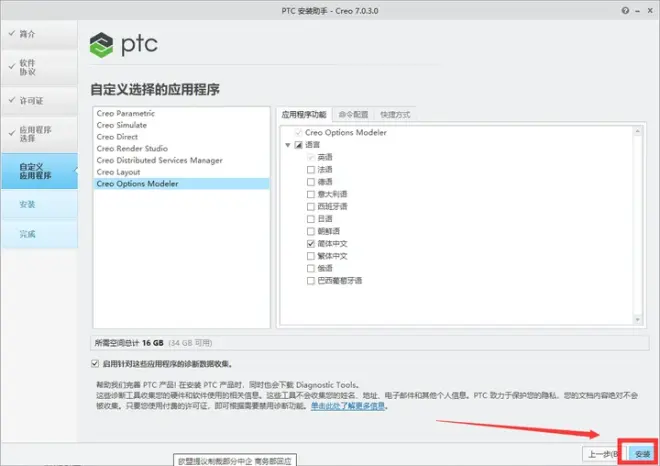Viewport: 660px width, 466px height.
Task: Go to 应用程序选择 step in sidebar
Action: click(x=39, y=134)
